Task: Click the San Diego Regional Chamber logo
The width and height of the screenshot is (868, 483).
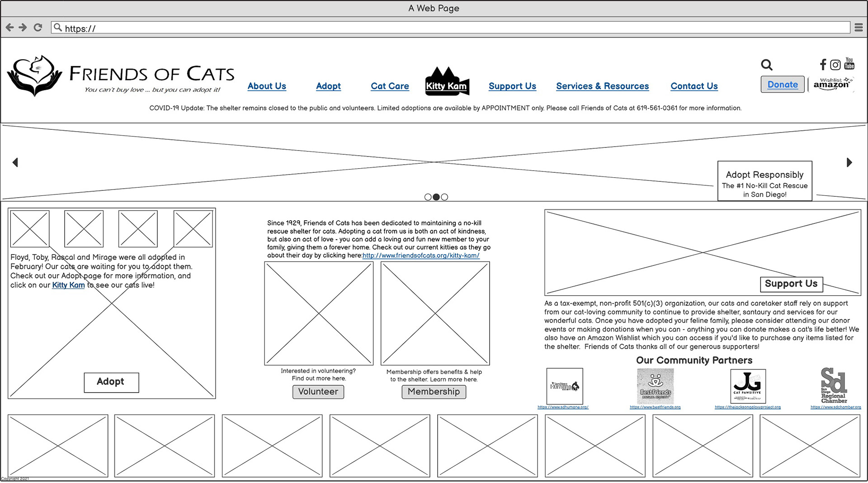Action: tap(834, 385)
